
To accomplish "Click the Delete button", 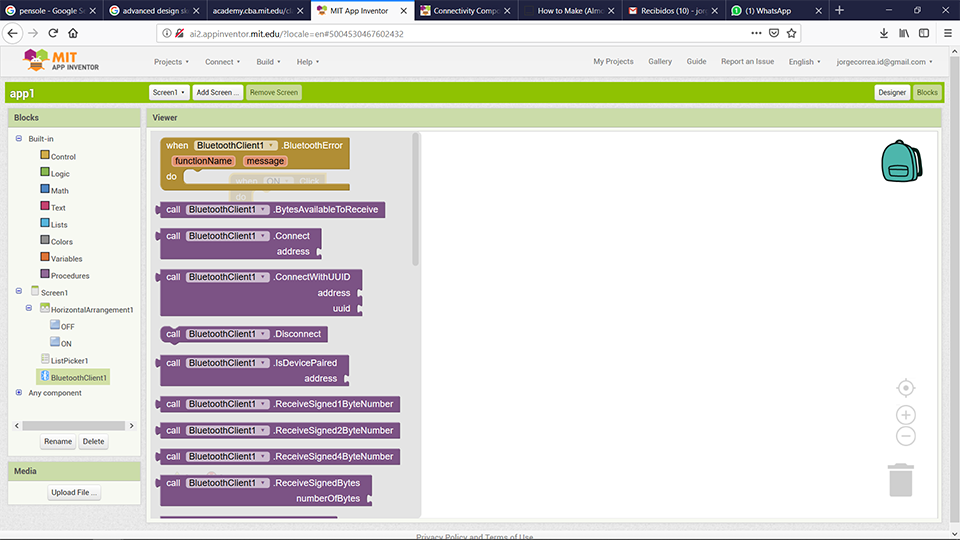I will [93, 441].
